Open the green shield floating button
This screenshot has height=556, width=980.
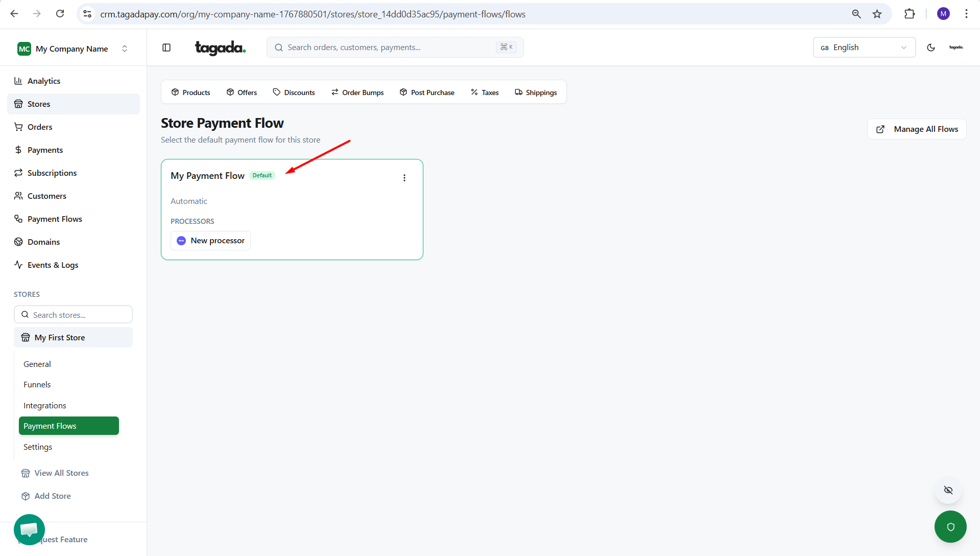point(950,526)
